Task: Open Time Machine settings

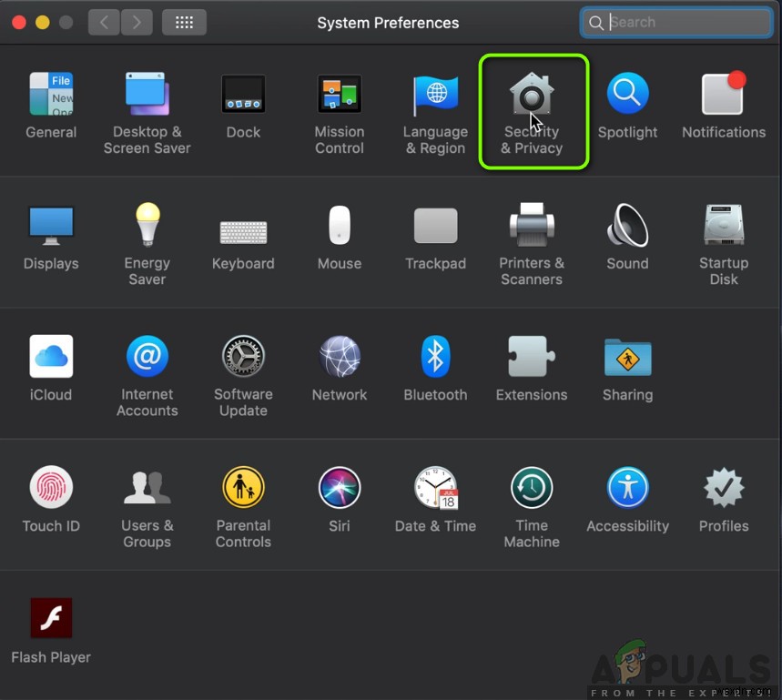Action: click(532, 486)
